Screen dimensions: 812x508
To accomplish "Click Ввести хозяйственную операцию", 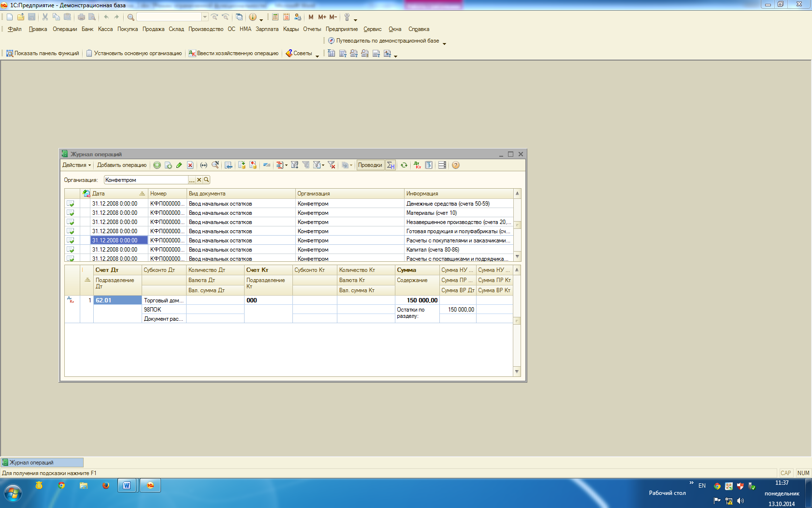I will [x=233, y=53].
